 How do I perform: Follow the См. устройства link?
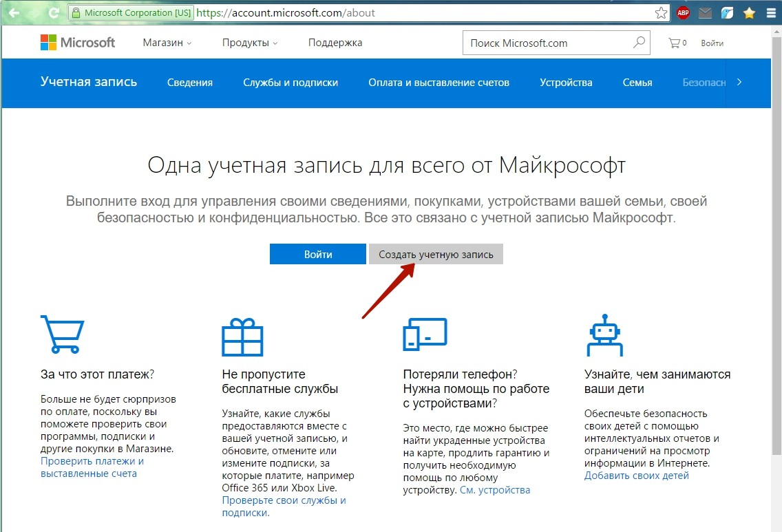click(495, 490)
